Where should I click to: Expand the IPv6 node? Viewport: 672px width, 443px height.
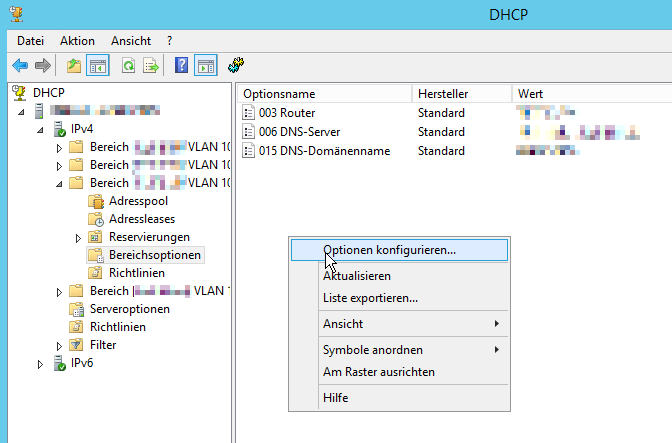coord(41,364)
